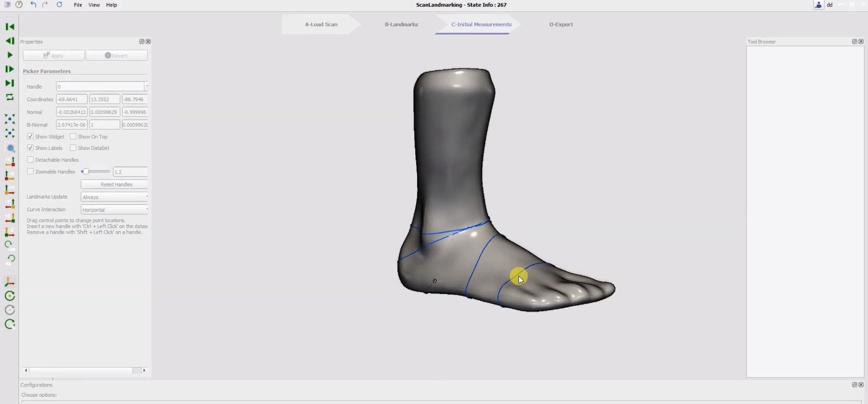Viewport: 868px width, 404px height.
Task: Click the power icon in the top toolbar
Action: point(19,4)
